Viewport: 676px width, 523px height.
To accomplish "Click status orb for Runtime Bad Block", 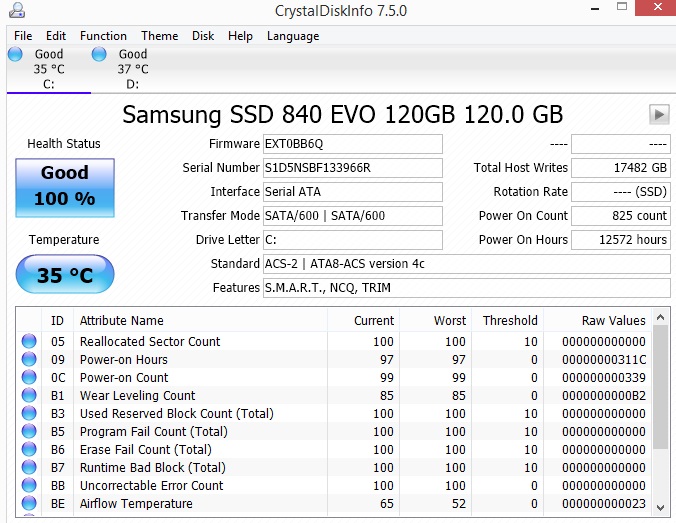I will coord(29,467).
